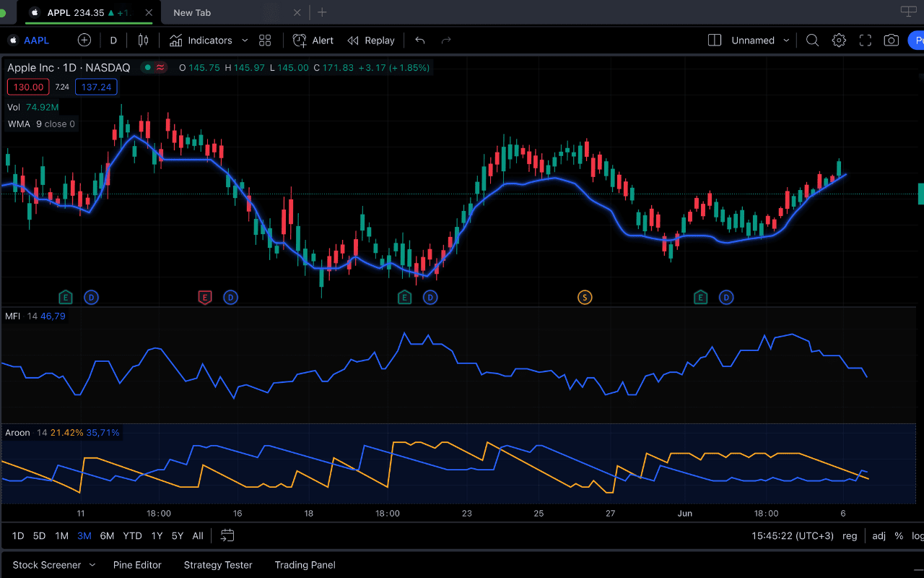This screenshot has width=924, height=578.
Task: Start bar Replay mode
Action: click(371, 40)
